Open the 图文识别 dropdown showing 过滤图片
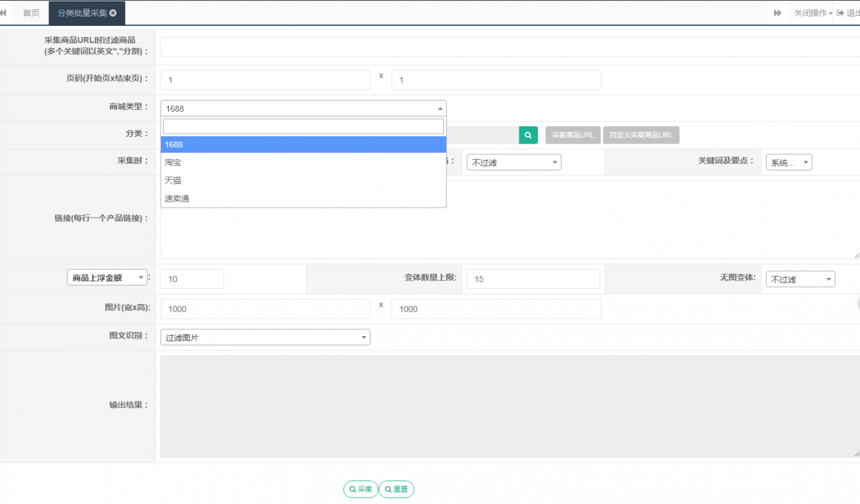 click(265, 337)
